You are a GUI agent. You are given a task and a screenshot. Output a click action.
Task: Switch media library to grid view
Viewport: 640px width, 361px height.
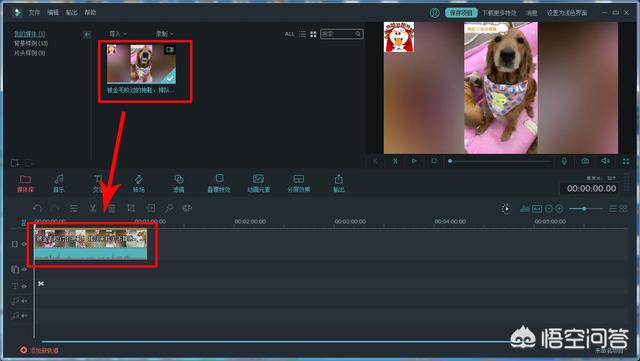click(x=313, y=34)
